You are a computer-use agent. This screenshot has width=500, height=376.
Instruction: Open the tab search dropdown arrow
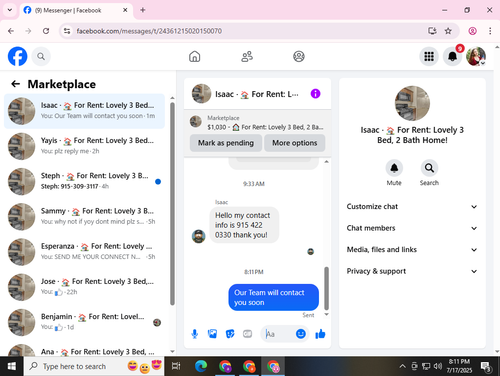point(10,10)
